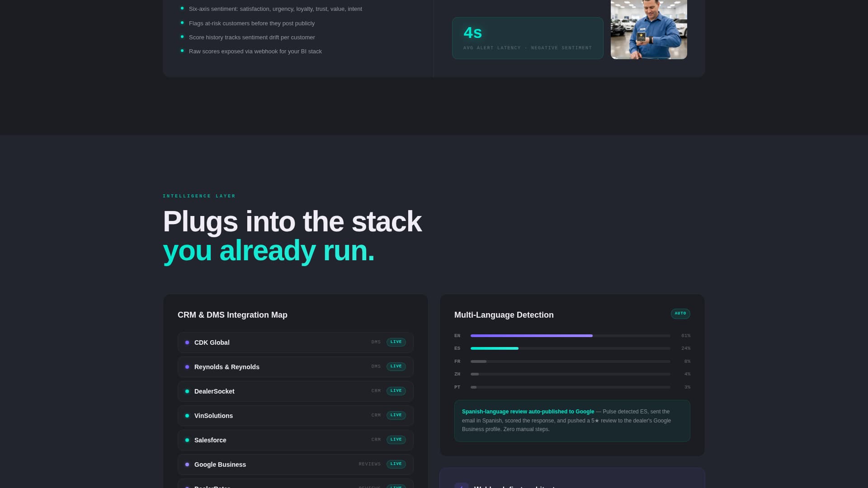Image resolution: width=868 pixels, height=488 pixels.
Task: Click the LIVE badge for Google Business
Action: click(396, 464)
